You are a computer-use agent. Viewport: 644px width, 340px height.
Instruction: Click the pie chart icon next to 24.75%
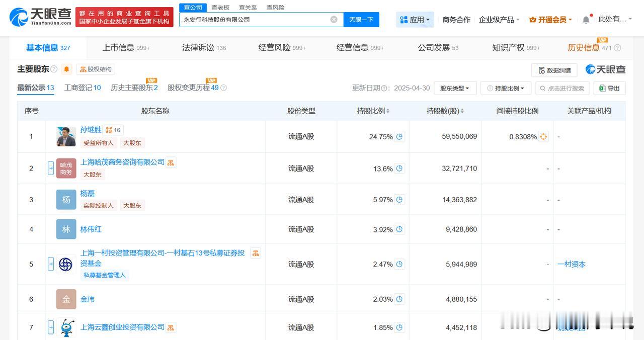point(399,136)
